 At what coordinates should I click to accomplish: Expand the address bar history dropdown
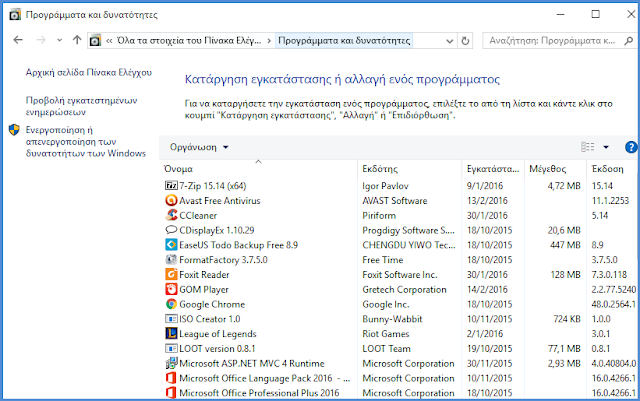(x=449, y=41)
